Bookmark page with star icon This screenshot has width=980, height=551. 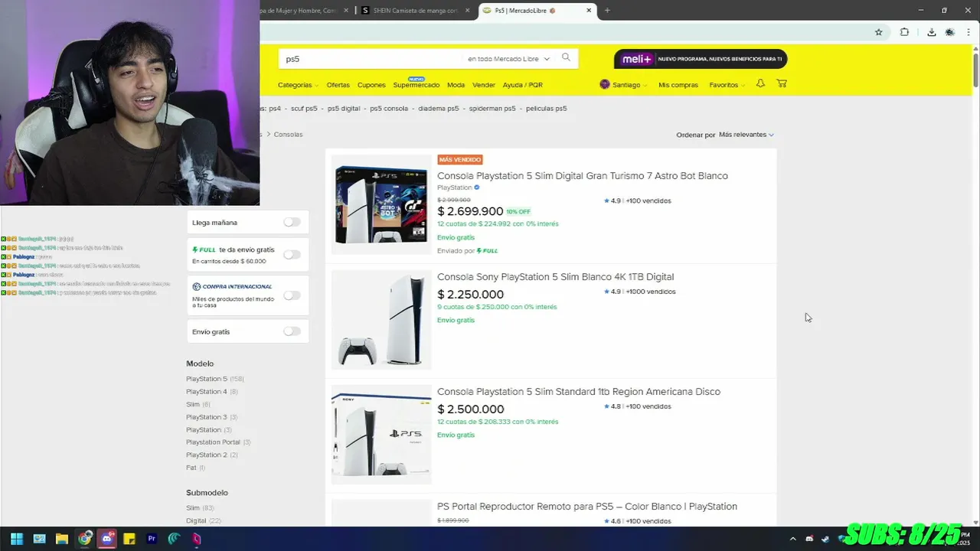879,32
